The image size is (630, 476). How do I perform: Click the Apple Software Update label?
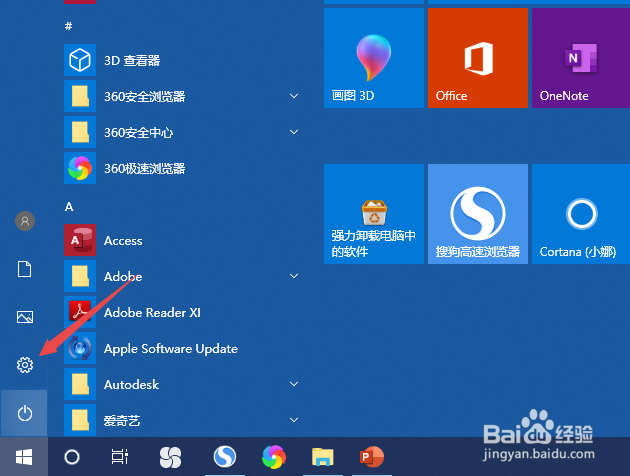[x=171, y=349]
